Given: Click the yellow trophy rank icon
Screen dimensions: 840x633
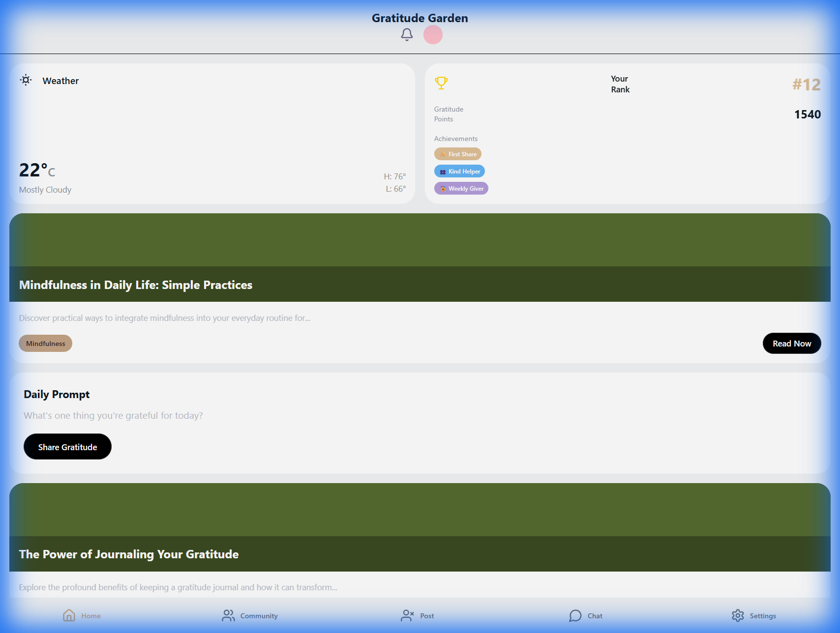Looking at the screenshot, I should tap(441, 83).
